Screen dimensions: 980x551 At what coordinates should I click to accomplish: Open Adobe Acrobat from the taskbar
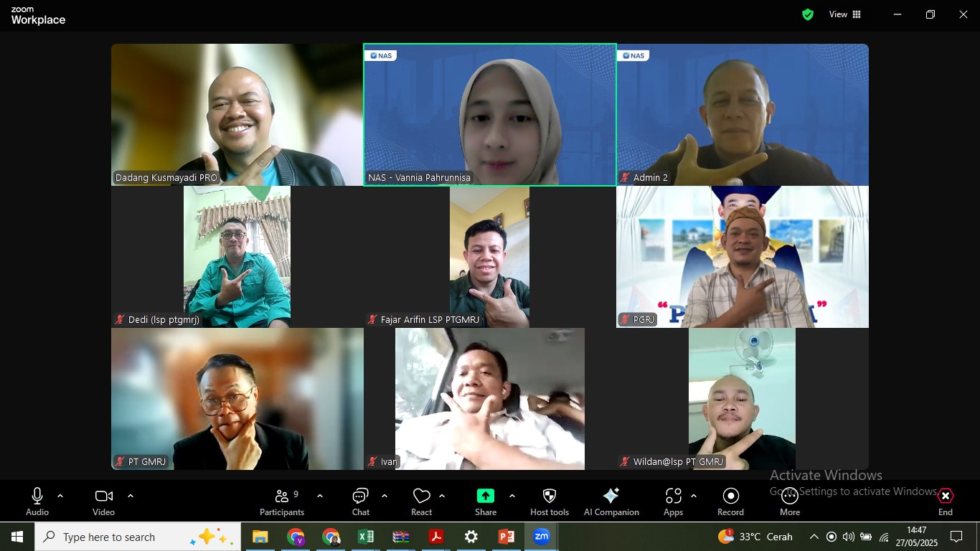pos(436,537)
